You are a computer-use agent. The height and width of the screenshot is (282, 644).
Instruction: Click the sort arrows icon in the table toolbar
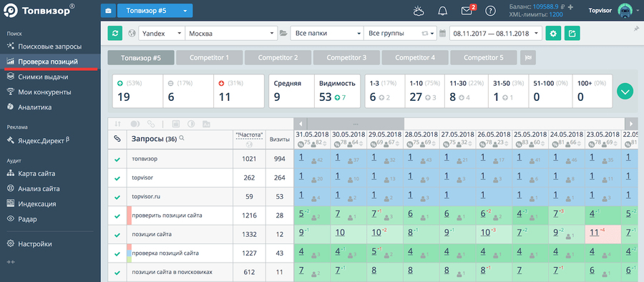(x=118, y=124)
